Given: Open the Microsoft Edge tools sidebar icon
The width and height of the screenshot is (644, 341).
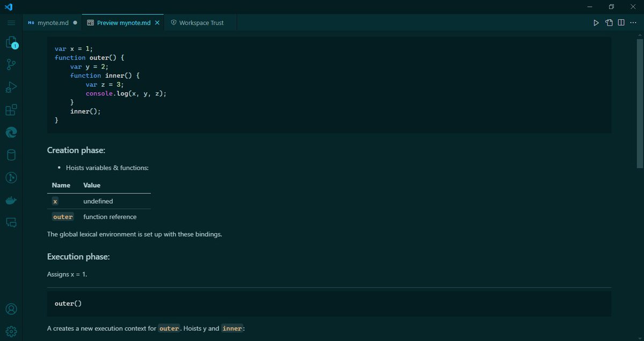Looking at the screenshot, I should 11,132.
